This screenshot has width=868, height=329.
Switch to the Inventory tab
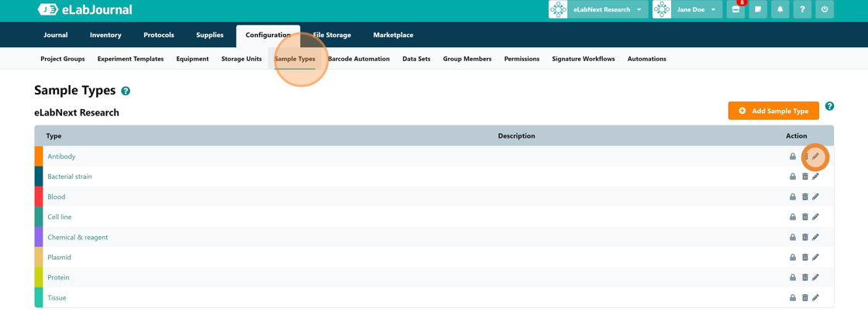click(x=105, y=35)
